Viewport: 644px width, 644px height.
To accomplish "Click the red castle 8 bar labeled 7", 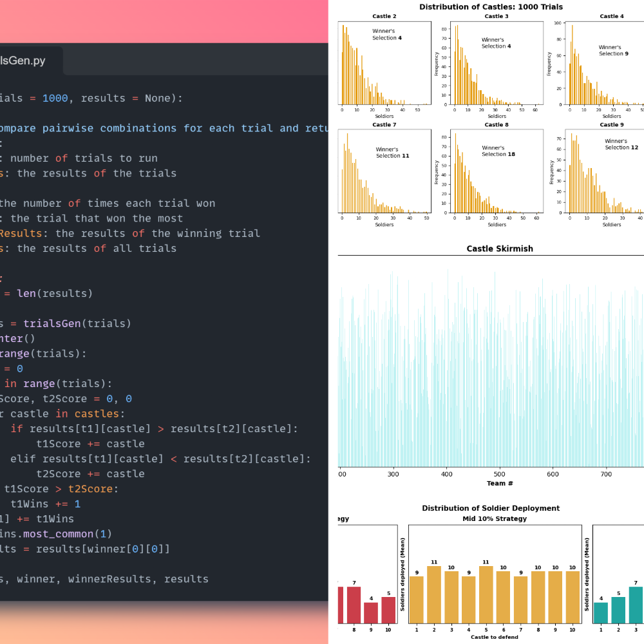I will click(354, 604).
